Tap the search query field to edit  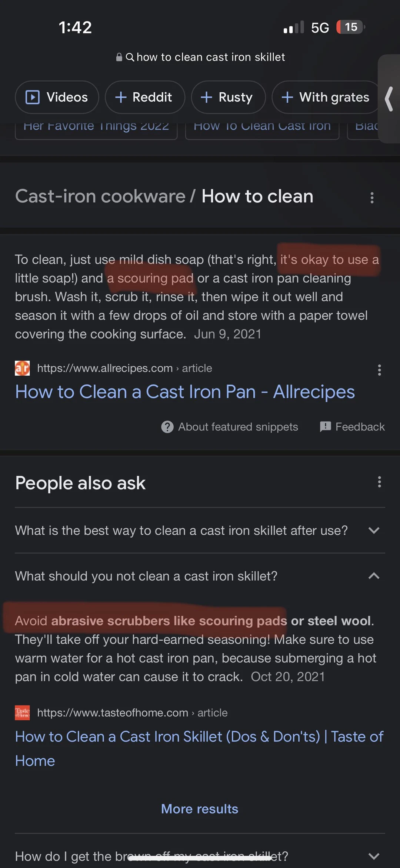point(210,57)
